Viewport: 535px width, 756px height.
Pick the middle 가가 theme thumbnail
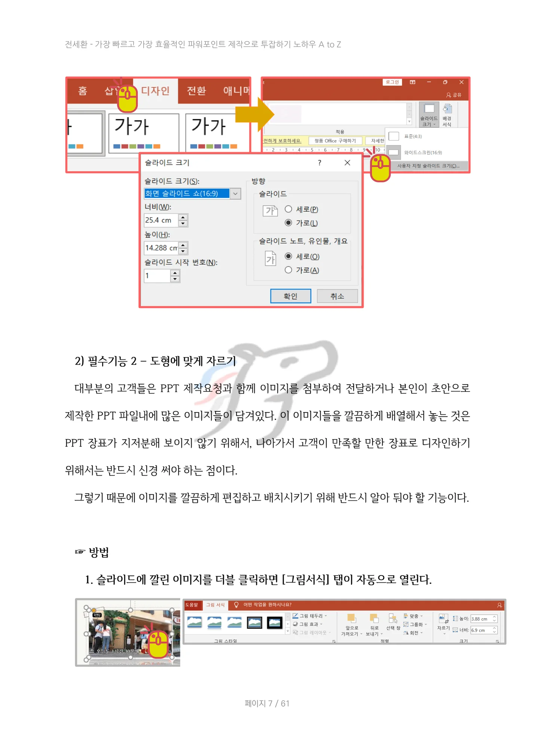pyautogui.click(x=143, y=133)
